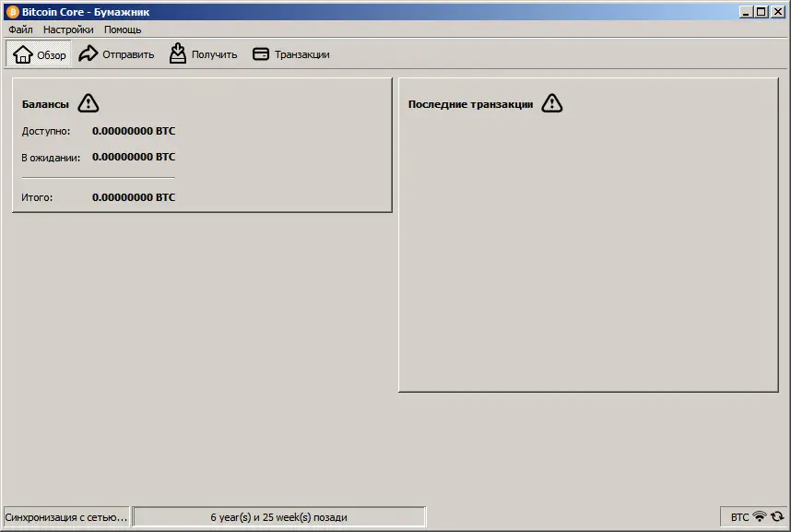Click the Синхронизация с сетью status label
791x532 pixels.
tap(66, 517)
